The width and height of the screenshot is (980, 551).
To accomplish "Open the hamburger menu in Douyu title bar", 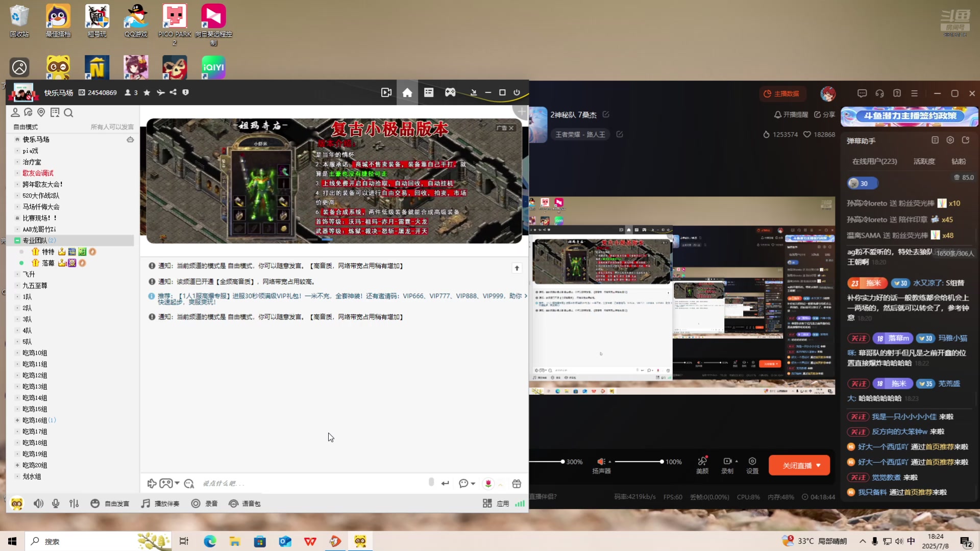I will [914, 93].
